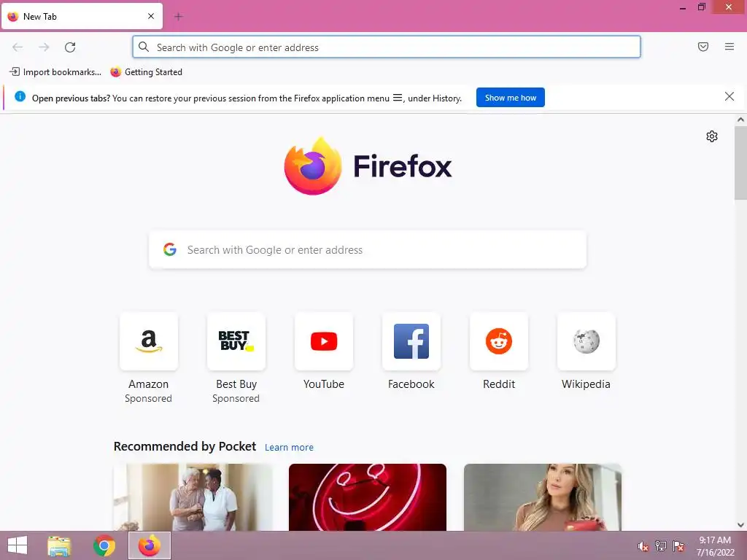Reload the page with refresh icon
This screenshot has height=560, width=747.
(x=70, y=47)
